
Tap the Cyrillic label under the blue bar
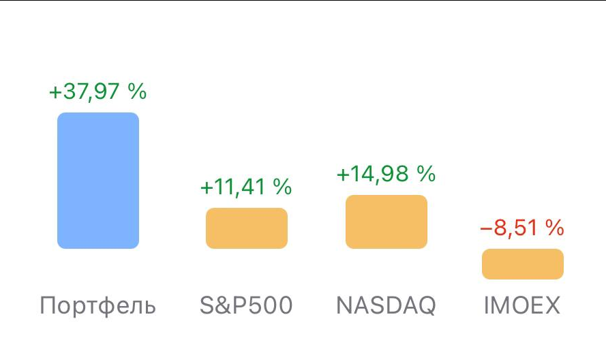pyautogui.click(x=97, y=305)
